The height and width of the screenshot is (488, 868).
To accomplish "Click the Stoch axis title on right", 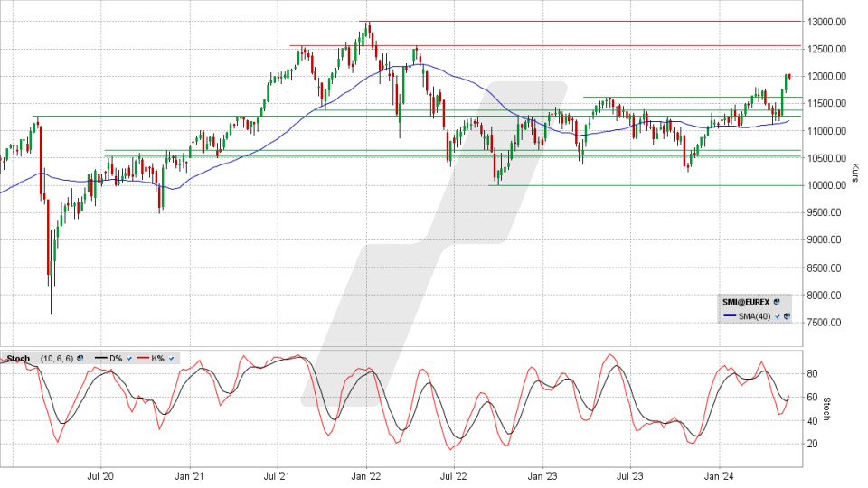I will pos(827,408).
